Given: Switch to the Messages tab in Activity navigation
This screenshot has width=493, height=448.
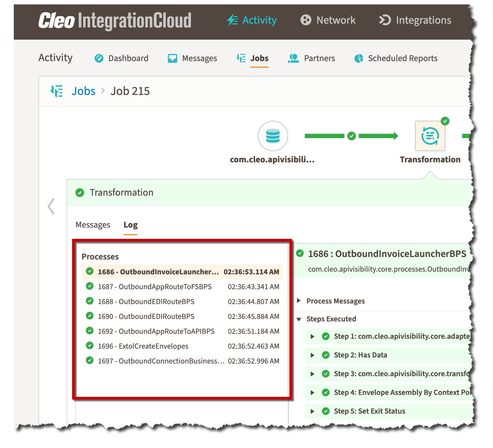Looking at the screenshot, I should [192, 58].
